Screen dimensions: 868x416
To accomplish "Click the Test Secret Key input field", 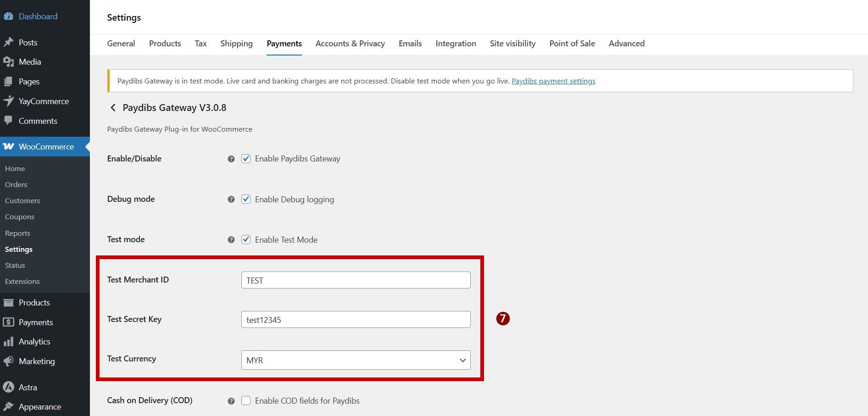I will click(356, 320).
